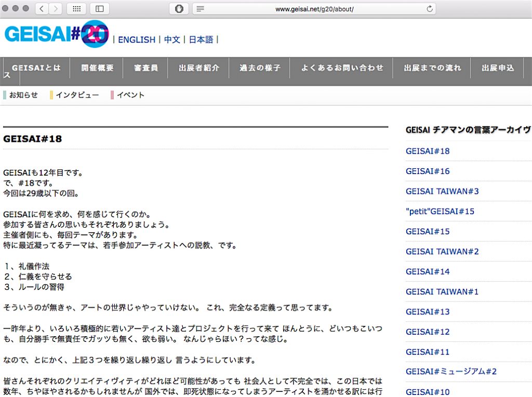Click the line 今回は29歳以下の回。
Image resolution: width=532 pixels, height=397 pixels.
click(42, 193)
